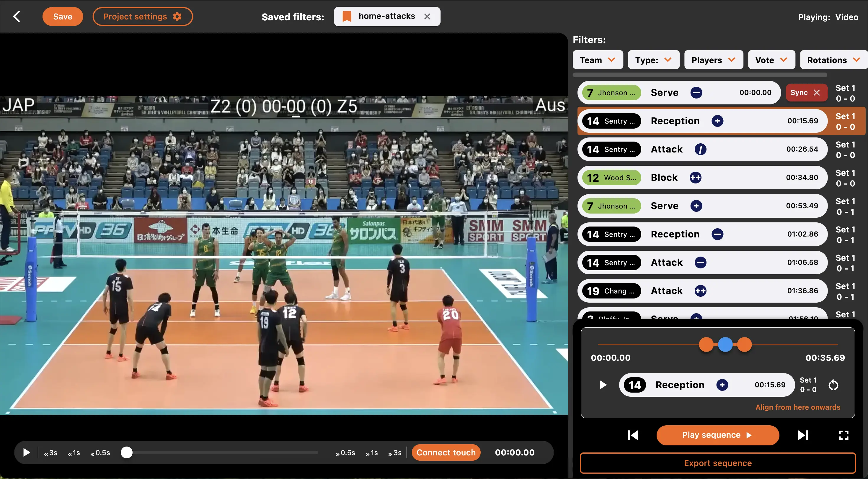Remove the home-attacks saved filter

tap(427, 17)
